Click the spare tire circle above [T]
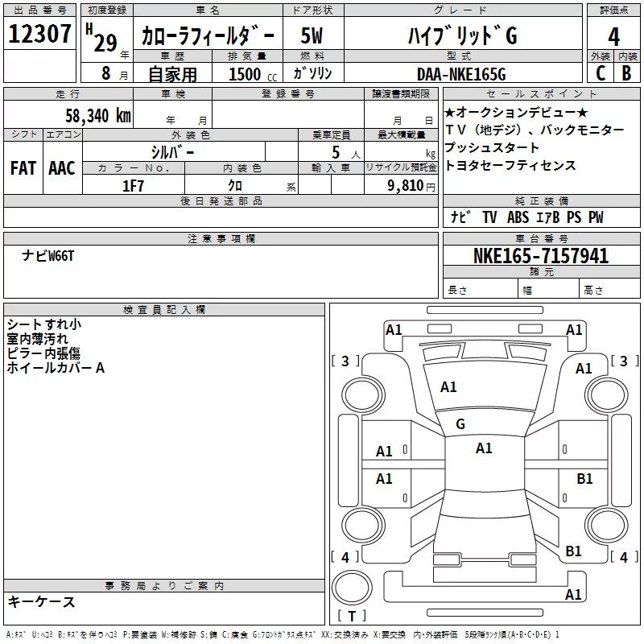The height and width of the screenshot is (644, 644). (x=352, y=588)
